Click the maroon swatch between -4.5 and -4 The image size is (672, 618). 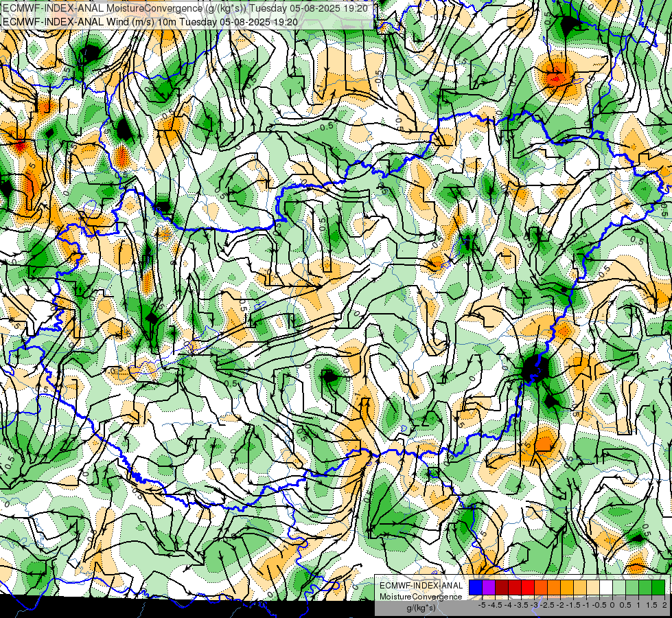pos(502,587)
